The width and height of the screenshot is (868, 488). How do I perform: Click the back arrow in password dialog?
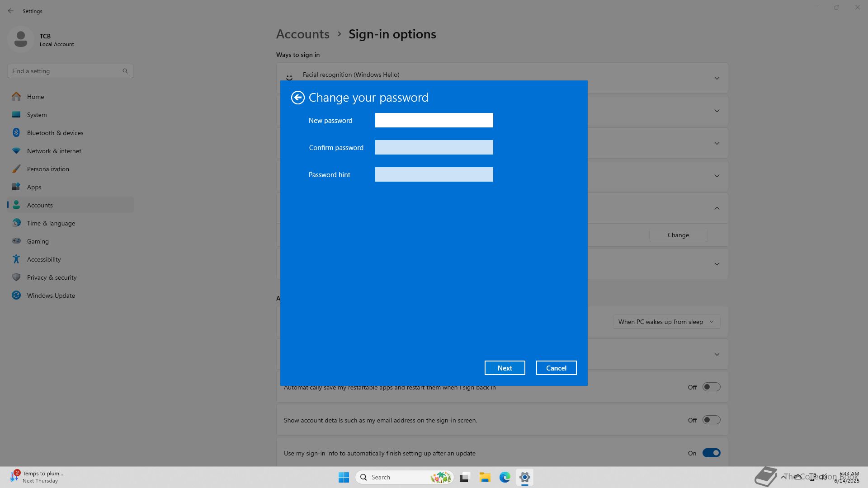[x=297, y=98]
